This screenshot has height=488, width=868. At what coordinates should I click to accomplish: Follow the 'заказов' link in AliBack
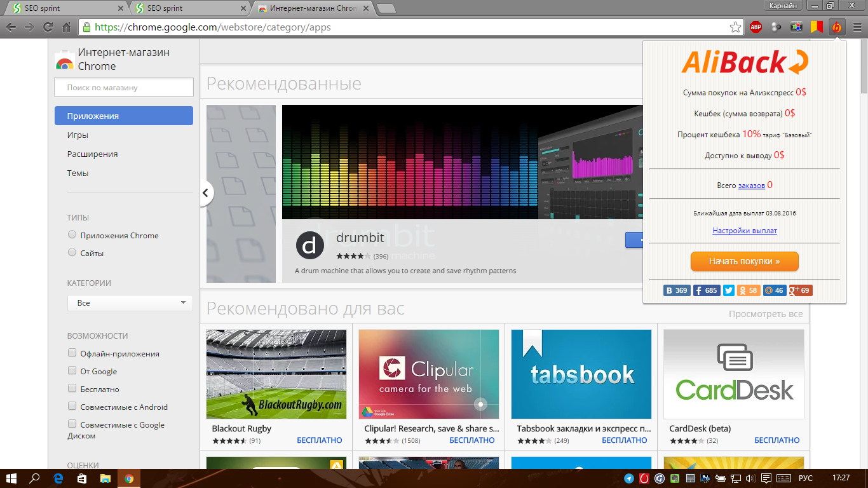752,186
